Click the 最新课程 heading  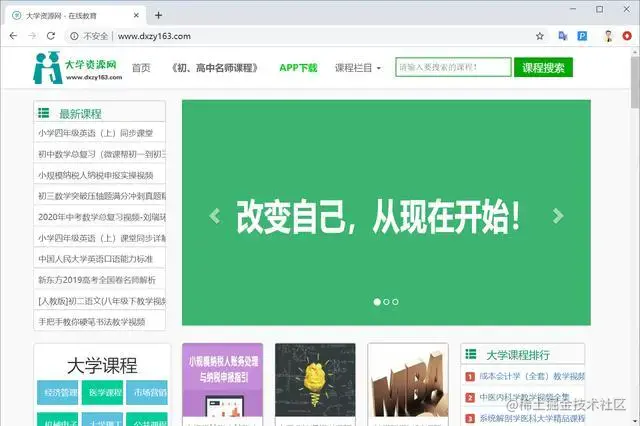tap(80, 114)
